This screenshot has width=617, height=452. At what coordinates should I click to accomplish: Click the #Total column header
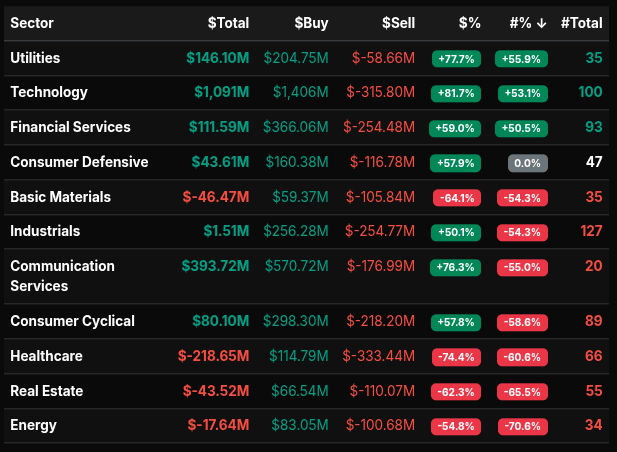[x=581, y=22]
